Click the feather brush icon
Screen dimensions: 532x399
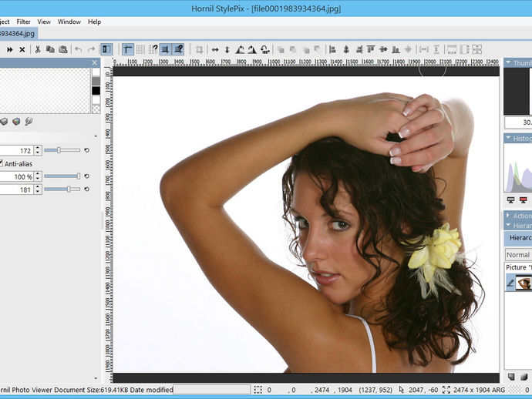(29, 122)
